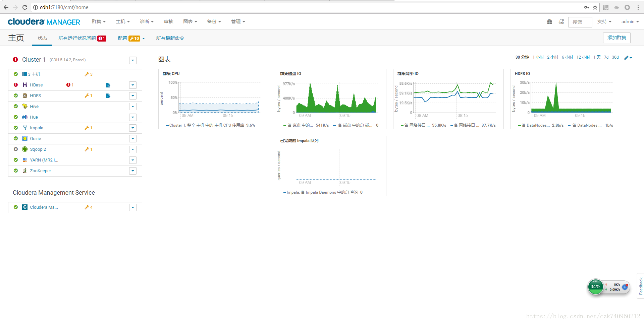This screenshot has width=644, height=323.
Task: Open the 图表 menu
Action: click(x=190, y=21)
